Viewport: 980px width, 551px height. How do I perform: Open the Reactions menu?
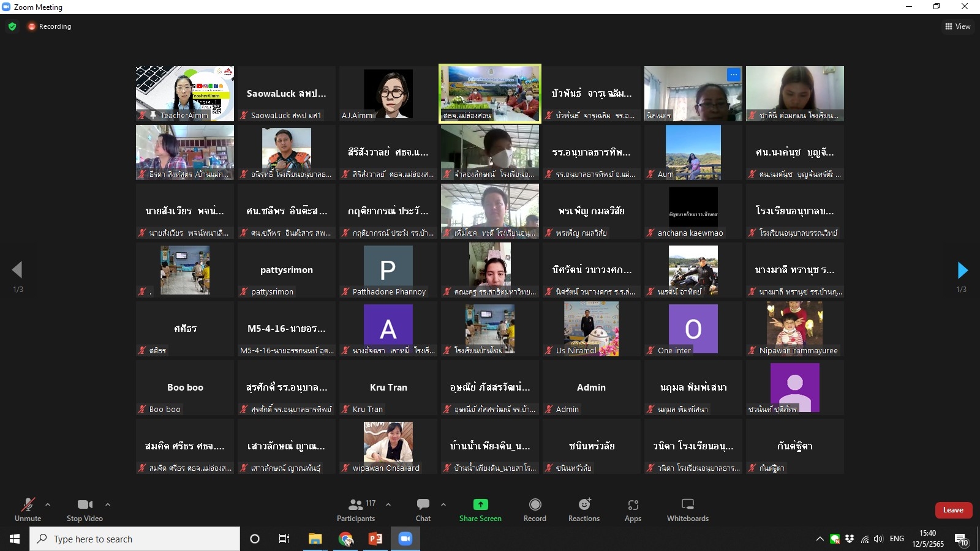[x=584, y=509]
